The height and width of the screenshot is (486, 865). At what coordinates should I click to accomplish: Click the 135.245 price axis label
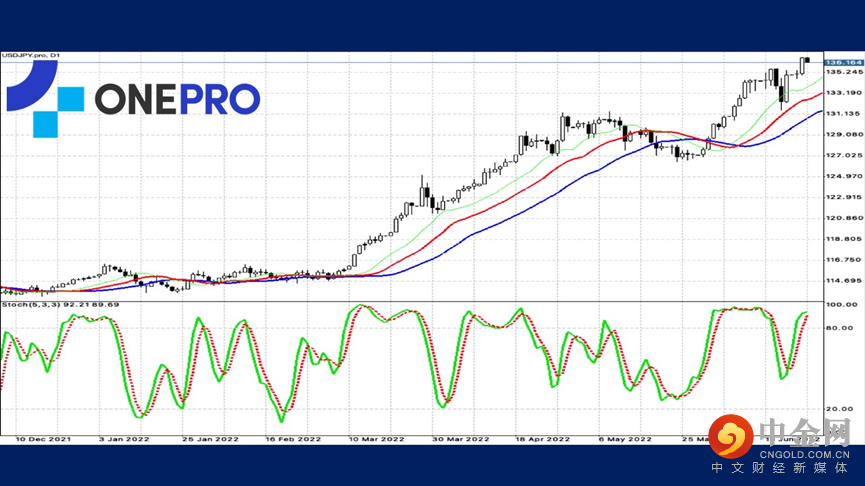tap(844, 72)
